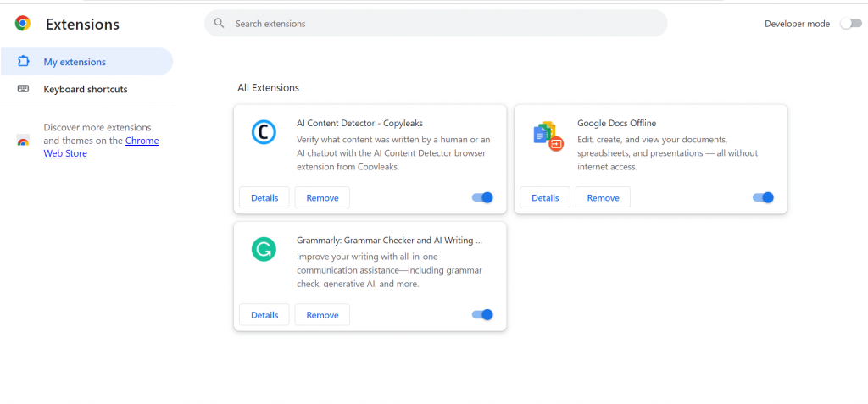Viewport: 868px width, 404px height.
Task: Click the AI Content Detector - Copyleaks title
Action: click(x=359, y=123)
